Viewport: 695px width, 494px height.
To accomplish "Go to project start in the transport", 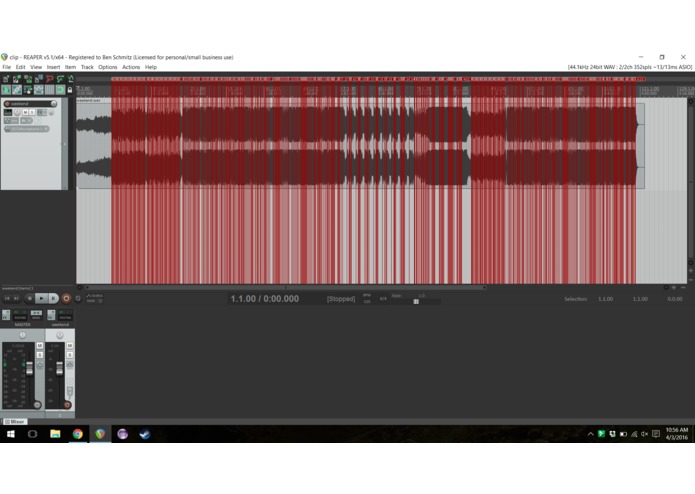I will (x=7, y=299).
